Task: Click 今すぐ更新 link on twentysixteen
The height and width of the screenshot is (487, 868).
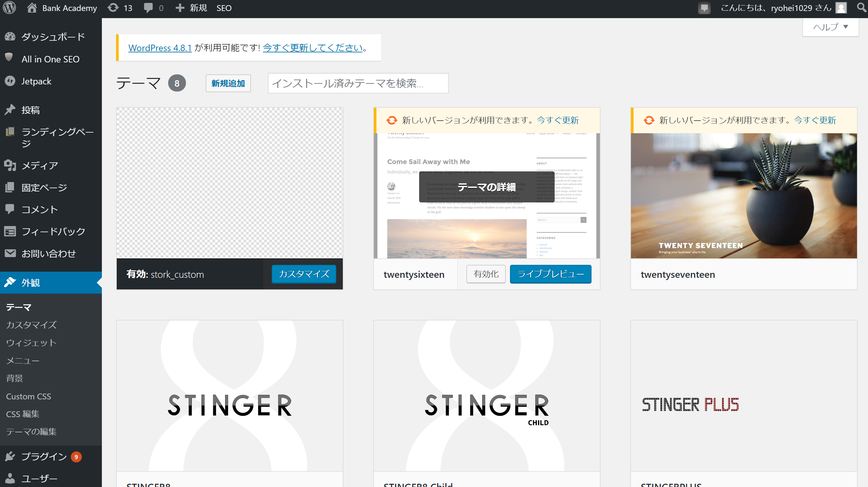Action: coord(558,120)
